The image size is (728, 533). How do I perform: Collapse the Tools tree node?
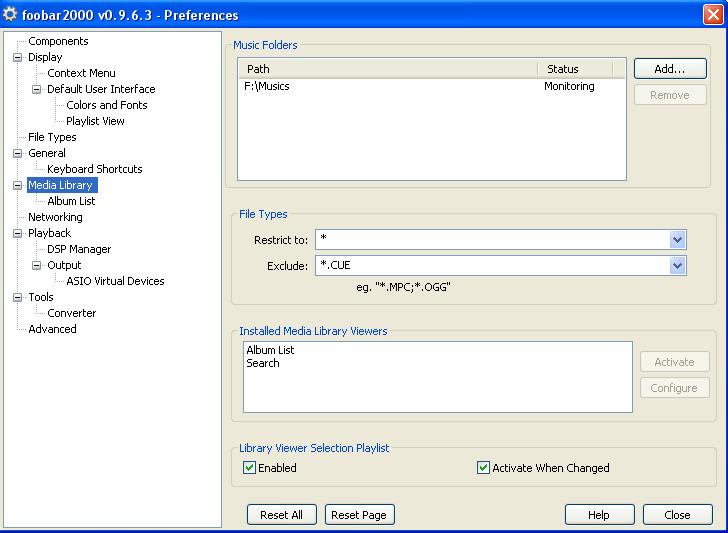pyautogui.click(x=17, y=297)
